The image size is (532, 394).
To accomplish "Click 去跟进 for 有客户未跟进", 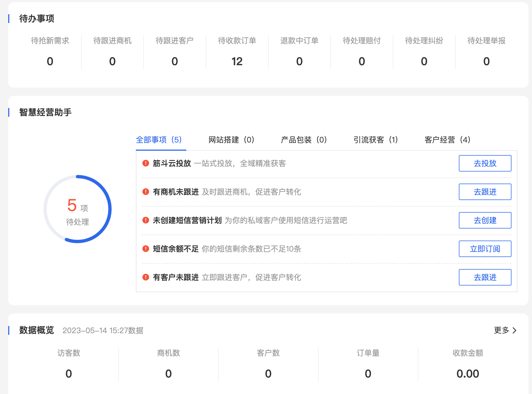I will click(x=485, y=277).
